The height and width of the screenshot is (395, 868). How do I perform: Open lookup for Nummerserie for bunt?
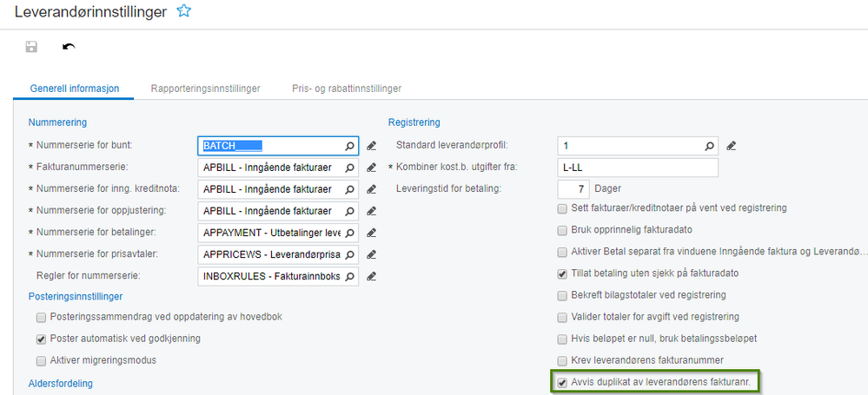pyautogui.click(x=349, y=146)
